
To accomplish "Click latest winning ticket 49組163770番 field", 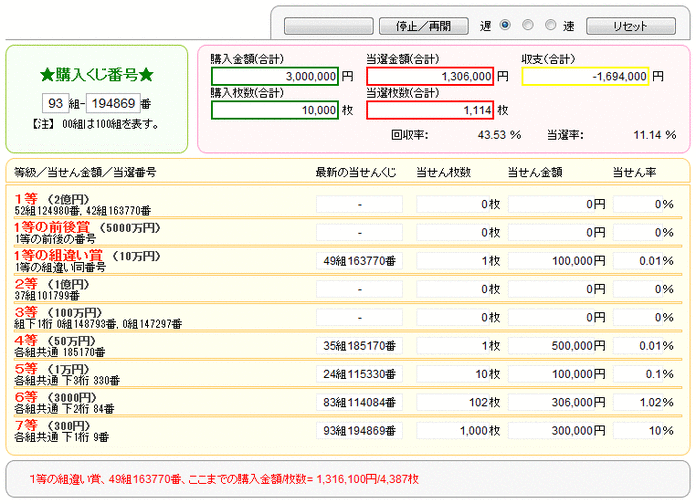I will (360, 261).
